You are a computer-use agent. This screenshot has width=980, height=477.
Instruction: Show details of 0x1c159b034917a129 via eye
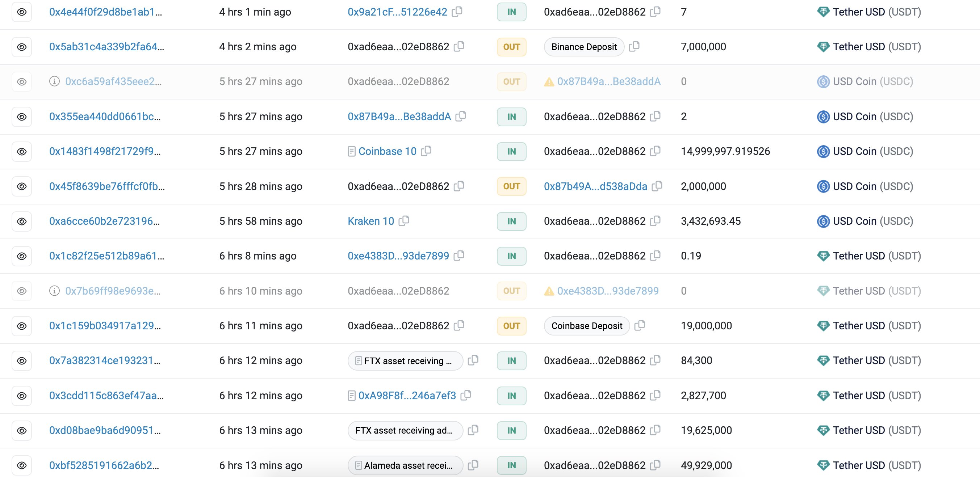point(22,326)
